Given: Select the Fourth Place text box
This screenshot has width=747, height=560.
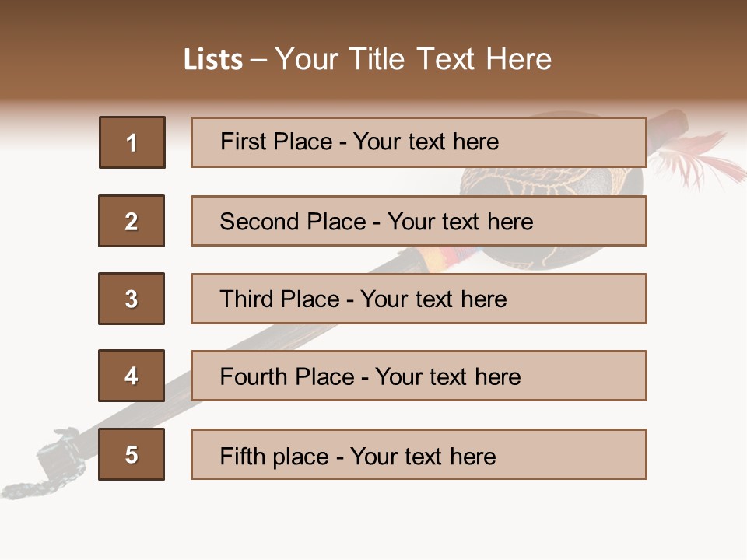Looking at the screenshot, I should click(419, 376).
